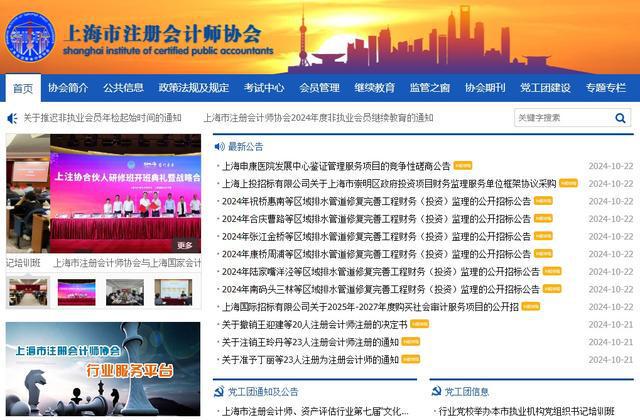Select the first slideshow thumbnail with red tables
This screenshot has width=640, height=420.
28,292
